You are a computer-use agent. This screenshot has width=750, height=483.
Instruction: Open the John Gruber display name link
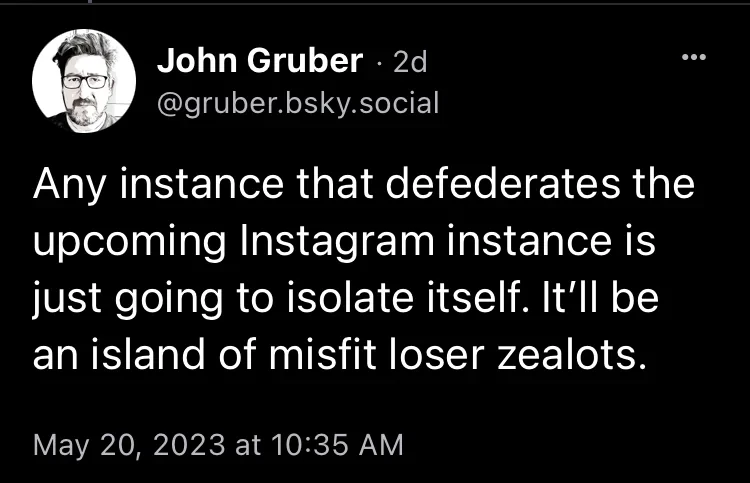[259, 62]
